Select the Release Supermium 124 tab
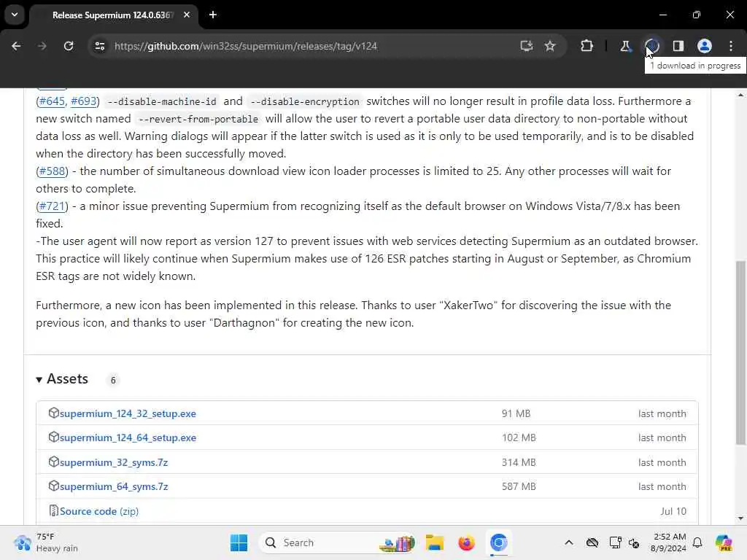 point(112,15)
